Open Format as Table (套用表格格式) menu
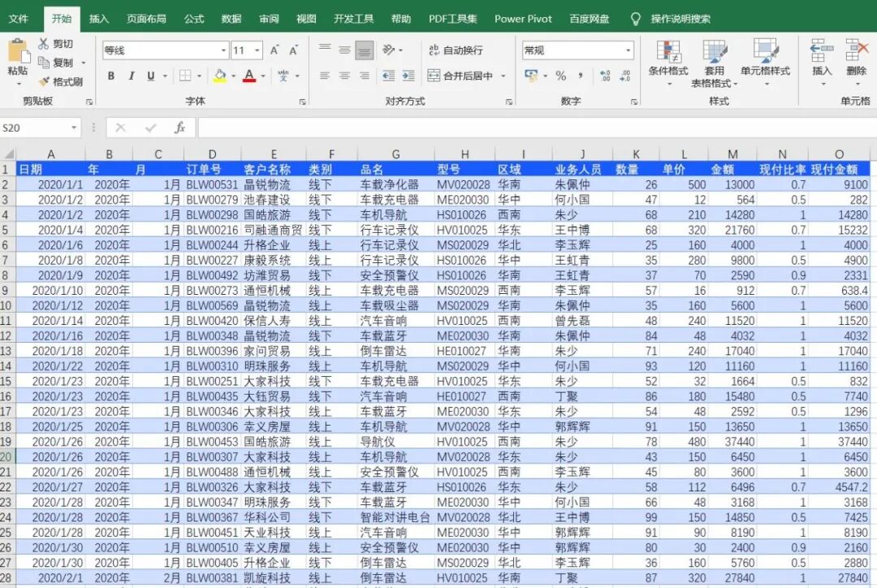 [x=715, y=63]
